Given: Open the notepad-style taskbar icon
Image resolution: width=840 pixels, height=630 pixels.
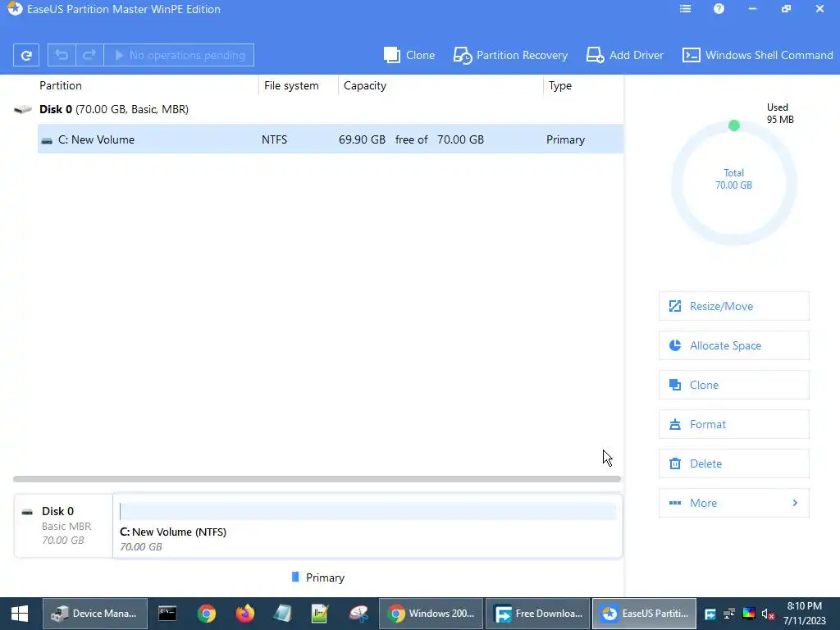Looking at the screenshot, I should [282, 614].
